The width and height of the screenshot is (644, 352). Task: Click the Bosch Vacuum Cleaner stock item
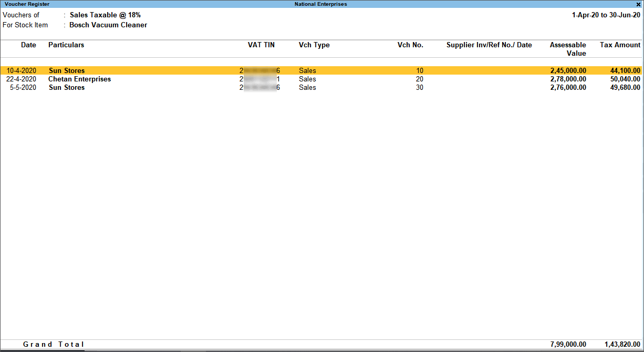[x=108, y=25]
